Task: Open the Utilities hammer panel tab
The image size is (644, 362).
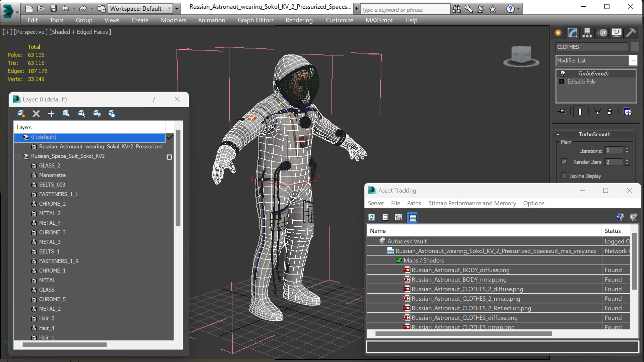Action: coord(631,33)
